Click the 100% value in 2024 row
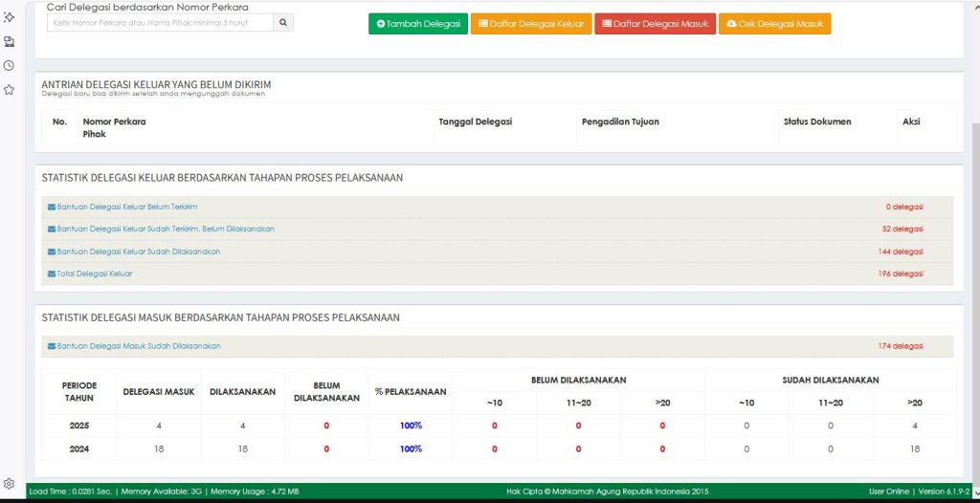The width and height of the screenshot is (980, 503). [411, 448]
